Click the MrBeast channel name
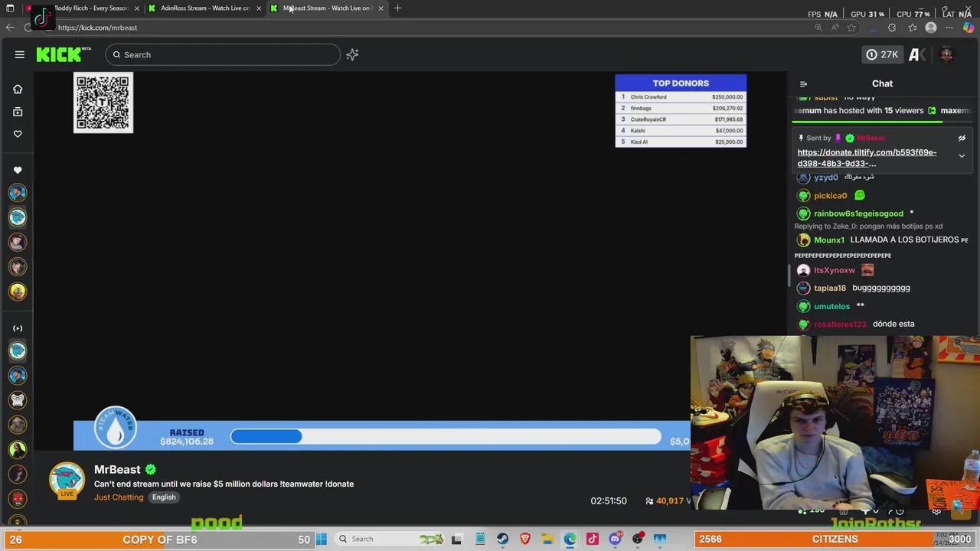This screenshot has width=980, height=551. [x=117, y=469]
